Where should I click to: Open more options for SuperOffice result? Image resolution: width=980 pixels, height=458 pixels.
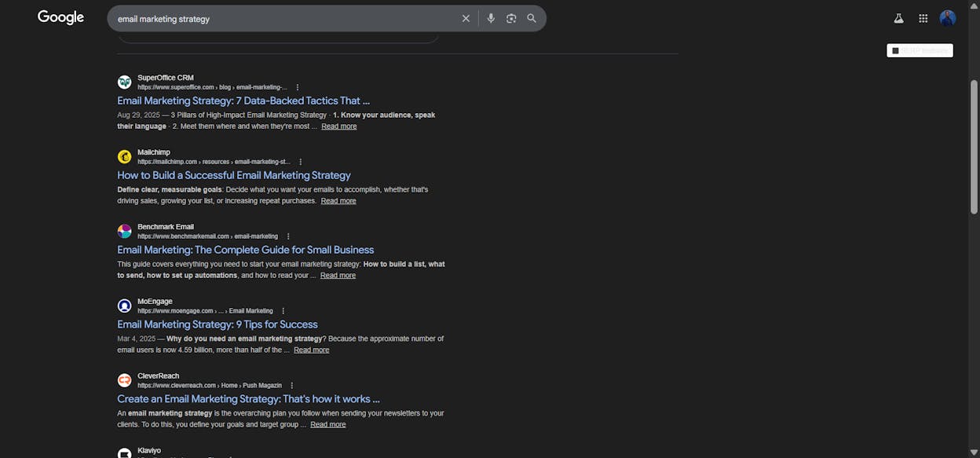(297, 87)
